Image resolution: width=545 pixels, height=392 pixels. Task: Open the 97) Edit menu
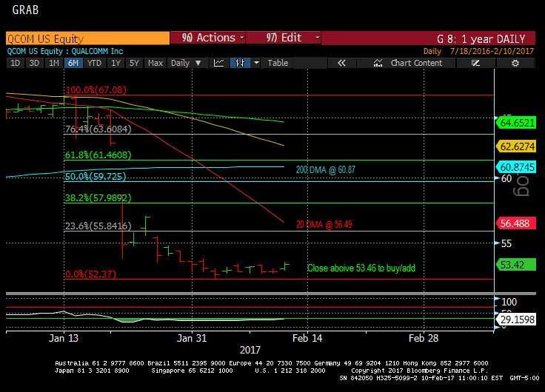[x=284, y=38]
